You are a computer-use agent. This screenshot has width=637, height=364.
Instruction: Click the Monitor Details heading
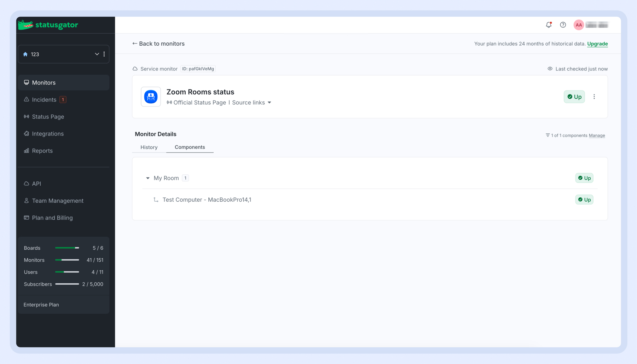coord(156,134)
